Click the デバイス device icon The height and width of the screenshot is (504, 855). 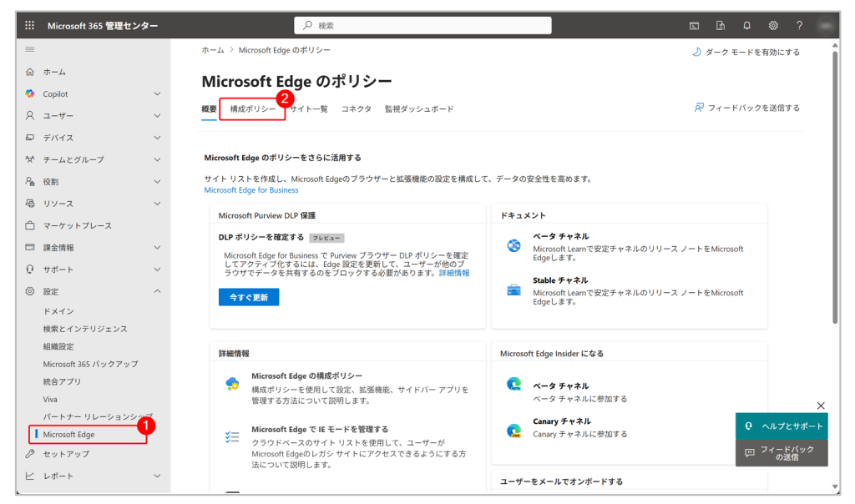[x=30, y=138]
